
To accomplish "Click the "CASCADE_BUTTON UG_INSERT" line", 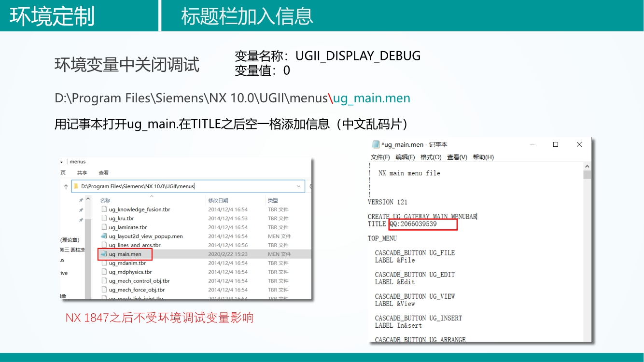I will click(x=419, y=318).
